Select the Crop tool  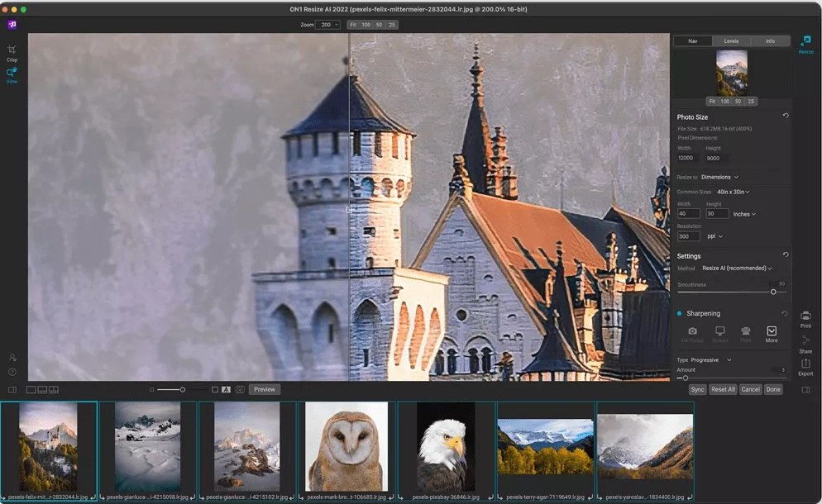[x=12, y=51]
